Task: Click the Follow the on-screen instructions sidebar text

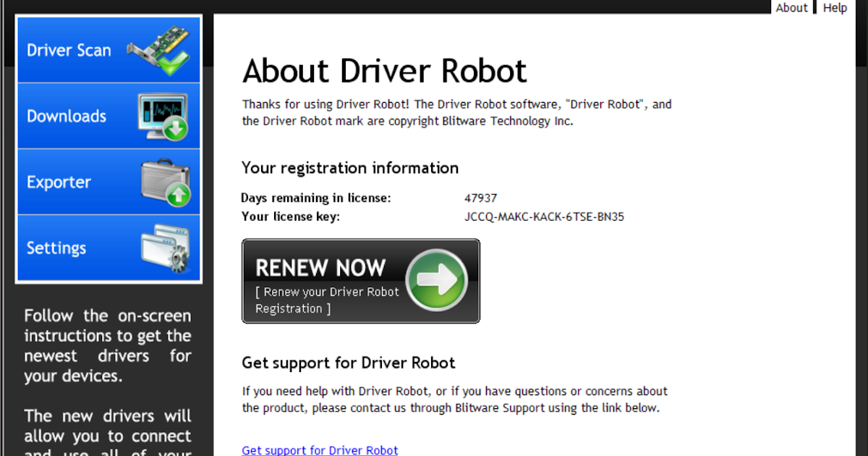Action: tap(108, 346)
